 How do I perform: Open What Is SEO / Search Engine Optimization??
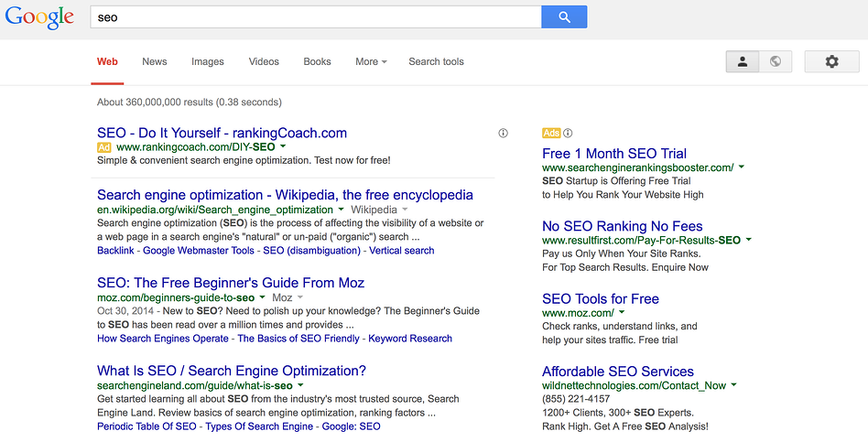click(x=232, y=371)
